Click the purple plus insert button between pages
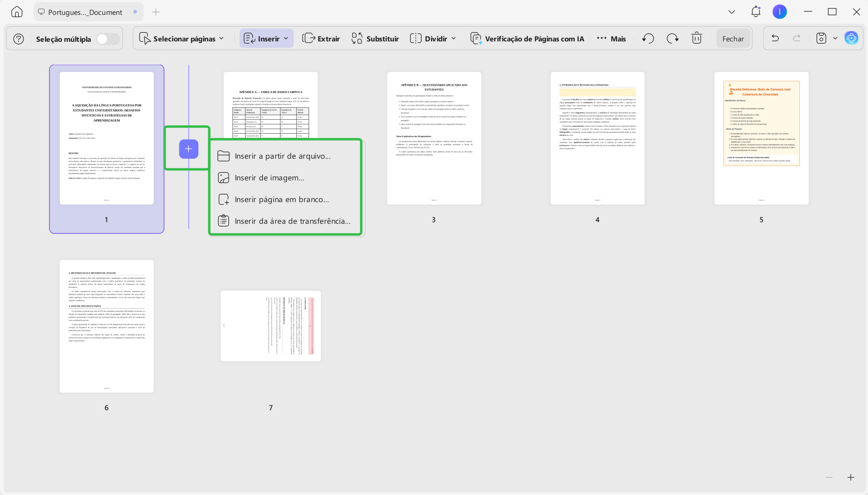This screenshot has height=495, width=868. pos(189,149)
